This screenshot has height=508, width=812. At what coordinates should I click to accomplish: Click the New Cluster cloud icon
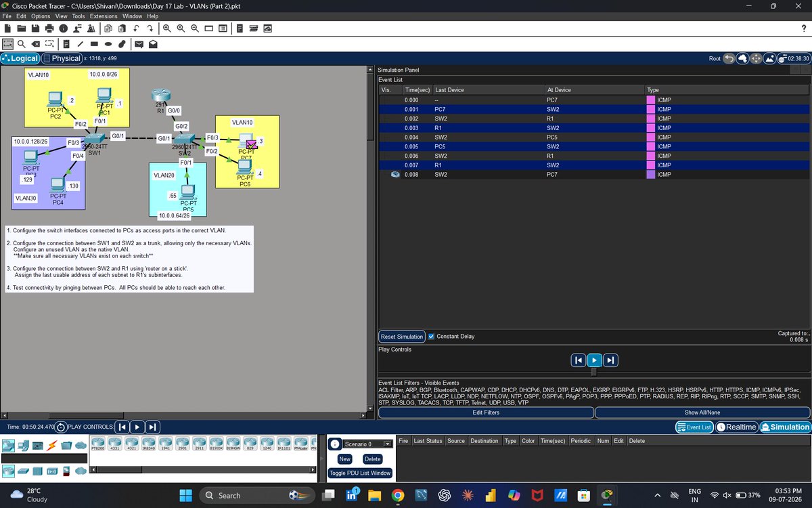pos(742,59)
